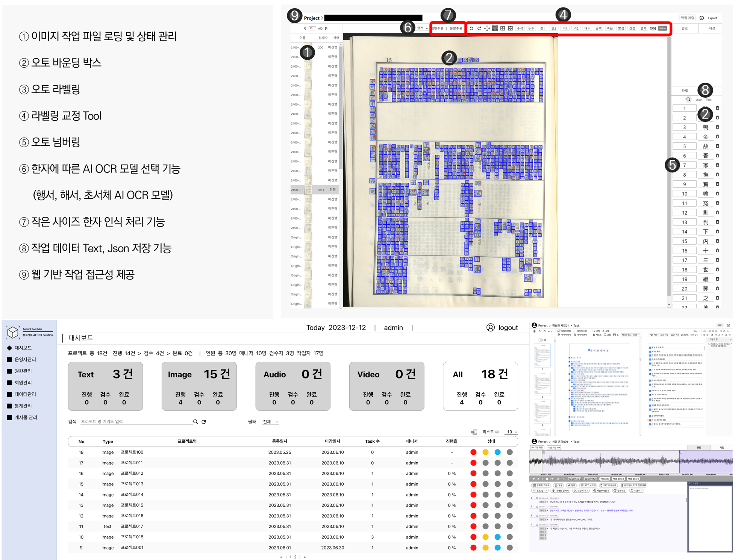Go to next image page arrow
The image size is (735, 560).
(326, 28)
